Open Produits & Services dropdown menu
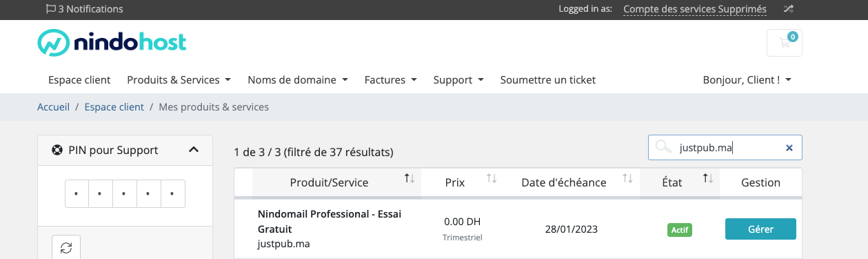Image resolution: width=868 pixels, height=259 pixels. pyautogui.click(x=179, y=80)
